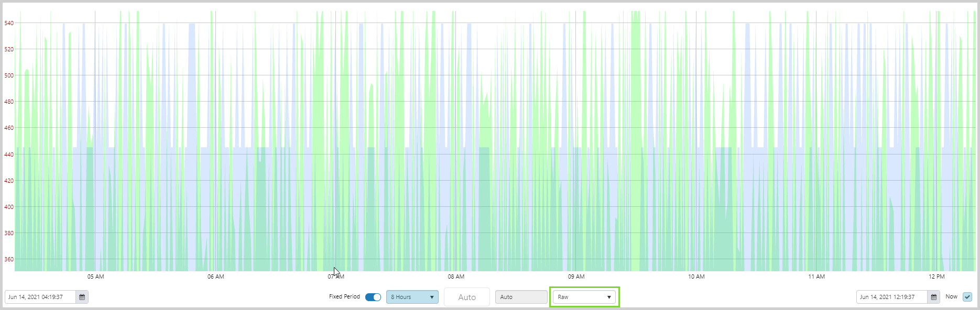Open the 8 Hours period dropdown

point(412,297)
